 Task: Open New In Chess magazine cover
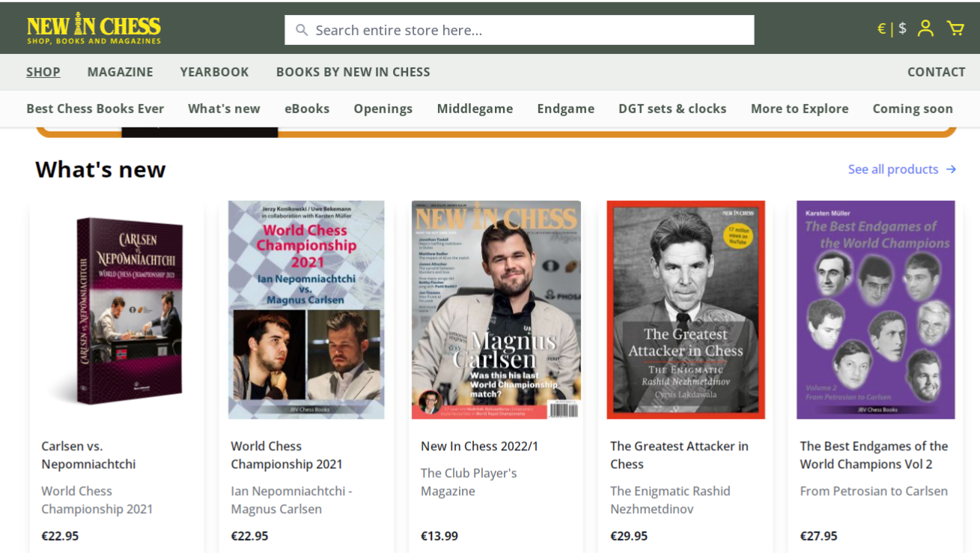click(496, 309)
